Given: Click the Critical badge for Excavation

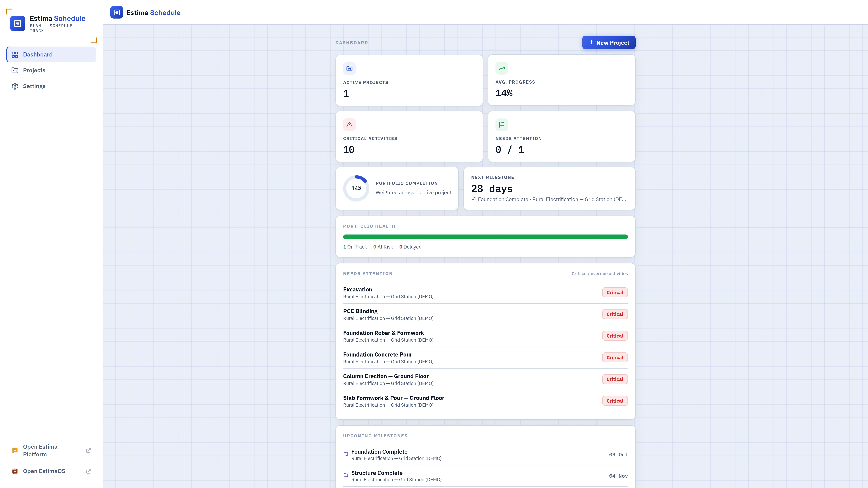Looking at the screenshot, I should tap(615, 292).
